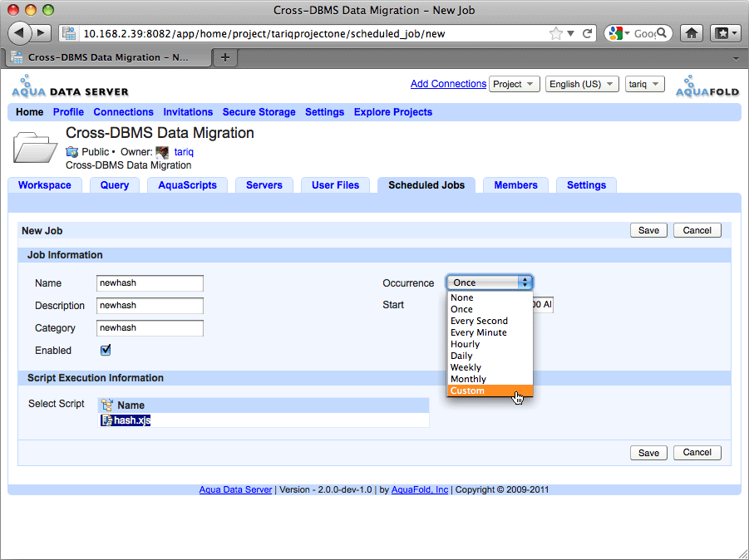Click owner tariq's avatar picture

tap(162, 152)
